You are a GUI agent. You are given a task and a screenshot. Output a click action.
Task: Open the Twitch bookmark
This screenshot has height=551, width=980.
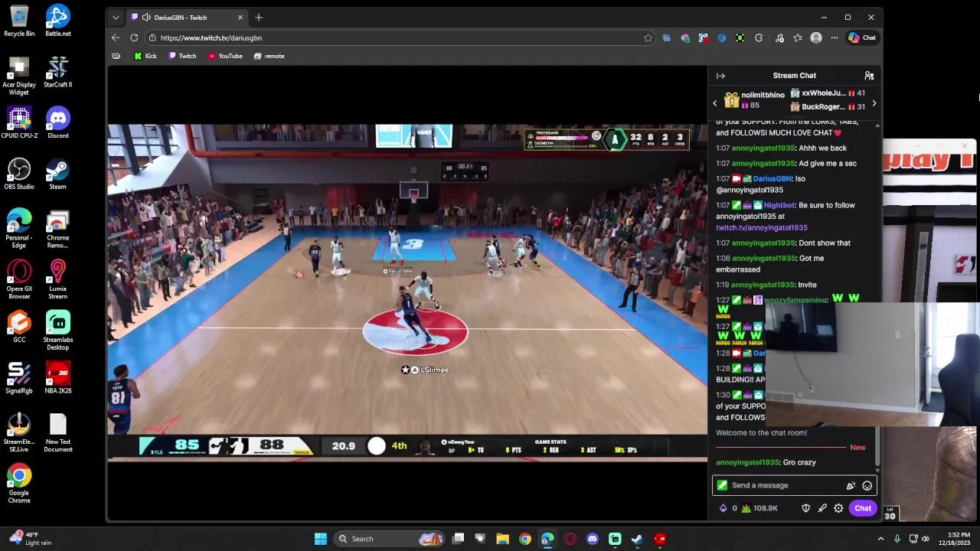click(182, 56)
